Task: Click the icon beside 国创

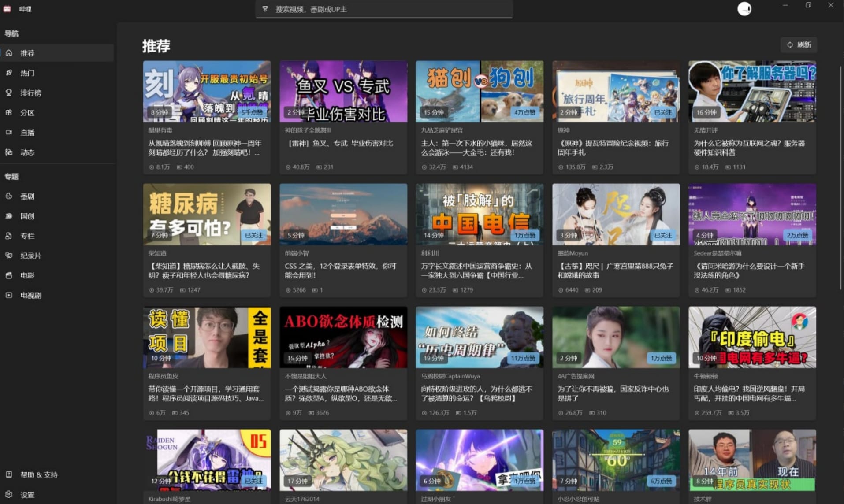Action: (x=9, y=216)
